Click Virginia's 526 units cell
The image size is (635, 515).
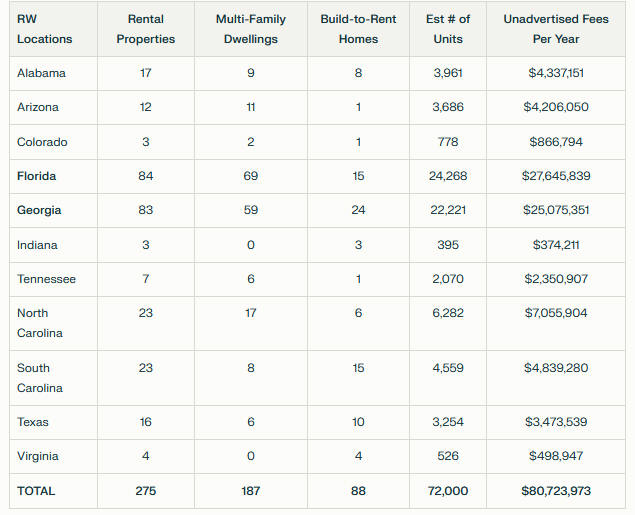click(448, 456)
